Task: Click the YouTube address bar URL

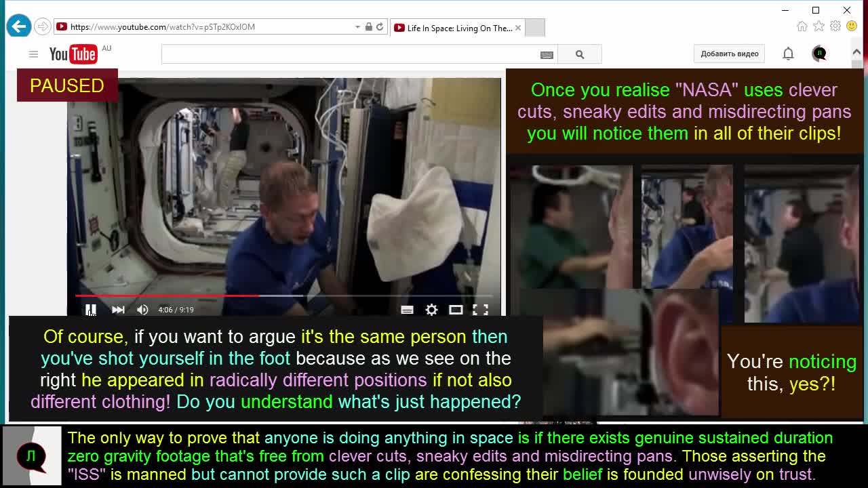Action: (163, 27)
